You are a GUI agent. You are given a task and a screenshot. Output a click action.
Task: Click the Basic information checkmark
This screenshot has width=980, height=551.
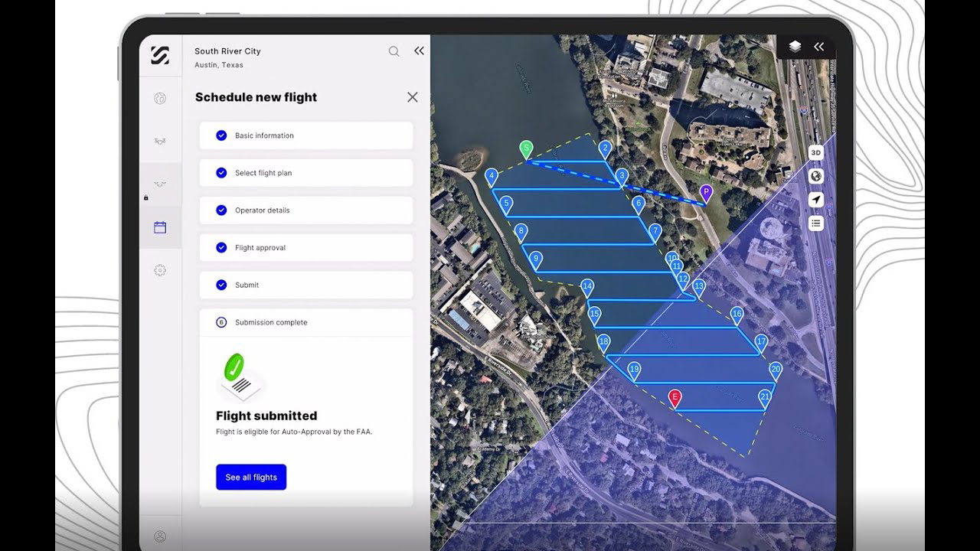point(221,135)
